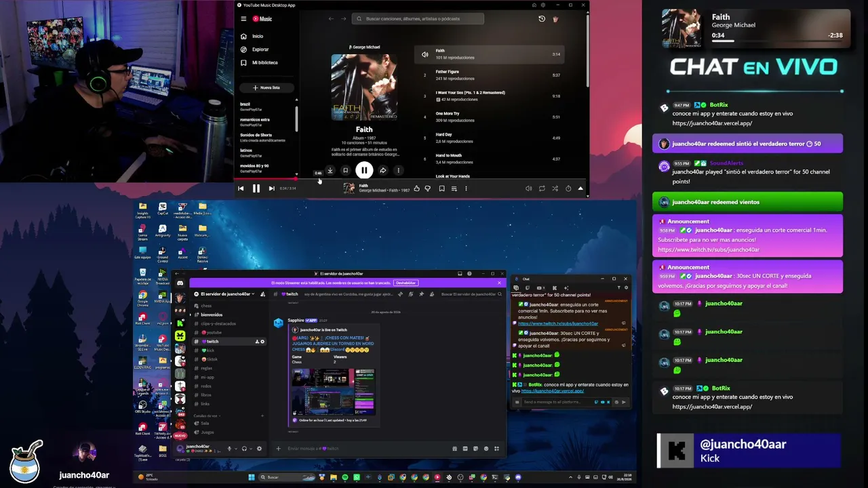Image resolution: width=868 pixels, height=488 pixels.
Task: Open Discord from Windows taskbar
Action: [518, 477]
